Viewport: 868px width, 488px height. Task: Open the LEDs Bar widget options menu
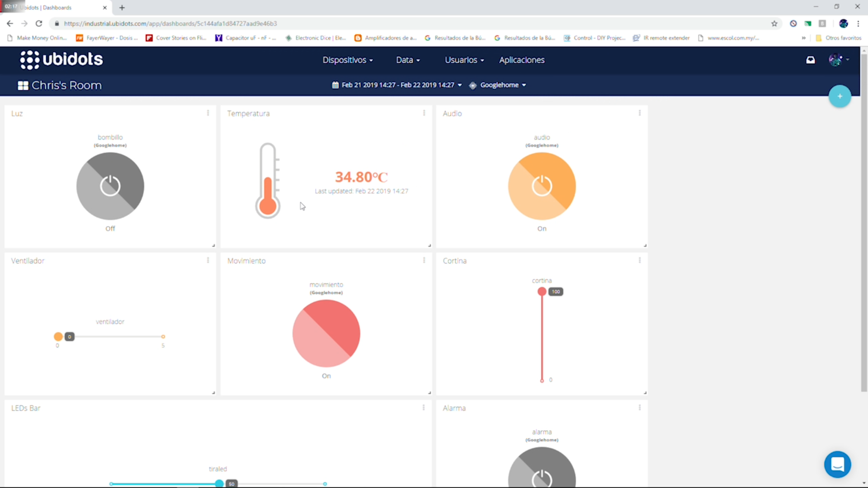click(424, 408)
